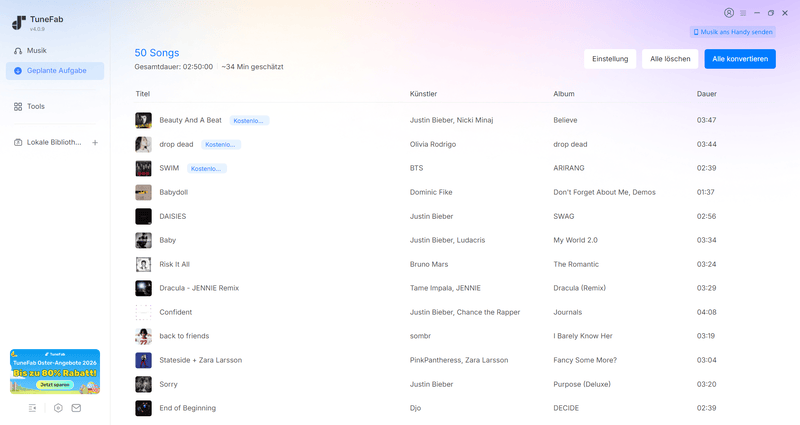Click the Titel column header
The height and width of the screenshot is (425, 800).
coord(143,94)
